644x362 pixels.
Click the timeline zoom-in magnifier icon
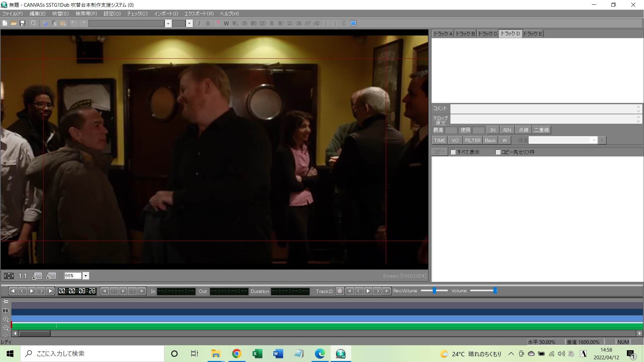point(6,319)
